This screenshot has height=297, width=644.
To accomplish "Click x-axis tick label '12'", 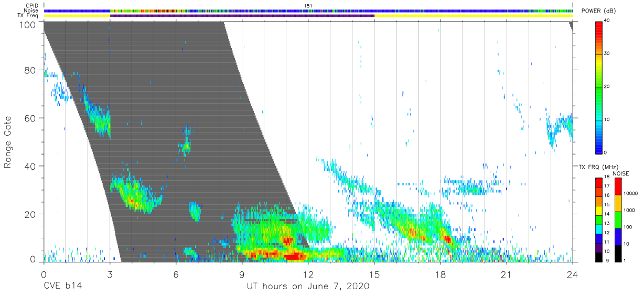I will pyautogui.click(x=308, y=275).
